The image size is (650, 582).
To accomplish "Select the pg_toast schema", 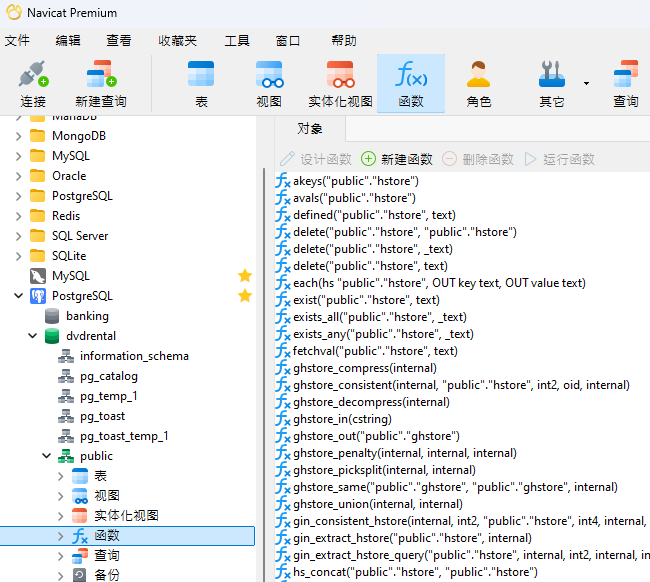I will (102, 416).
